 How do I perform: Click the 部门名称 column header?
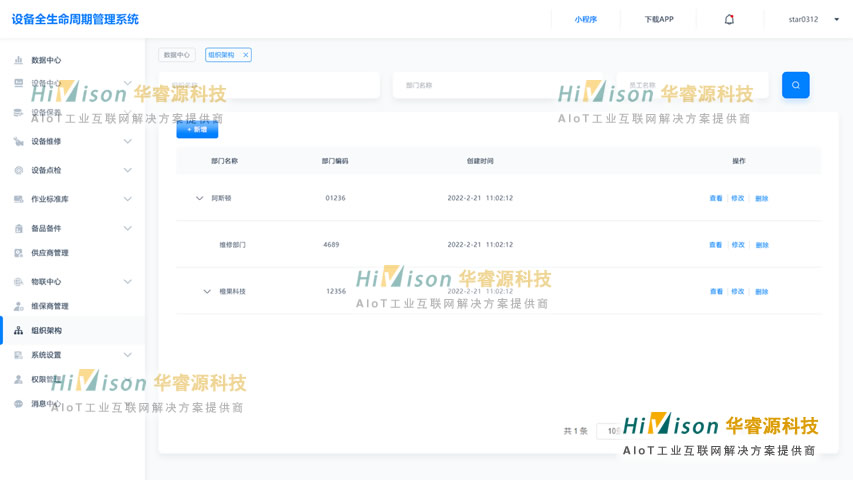click(225, 161)
